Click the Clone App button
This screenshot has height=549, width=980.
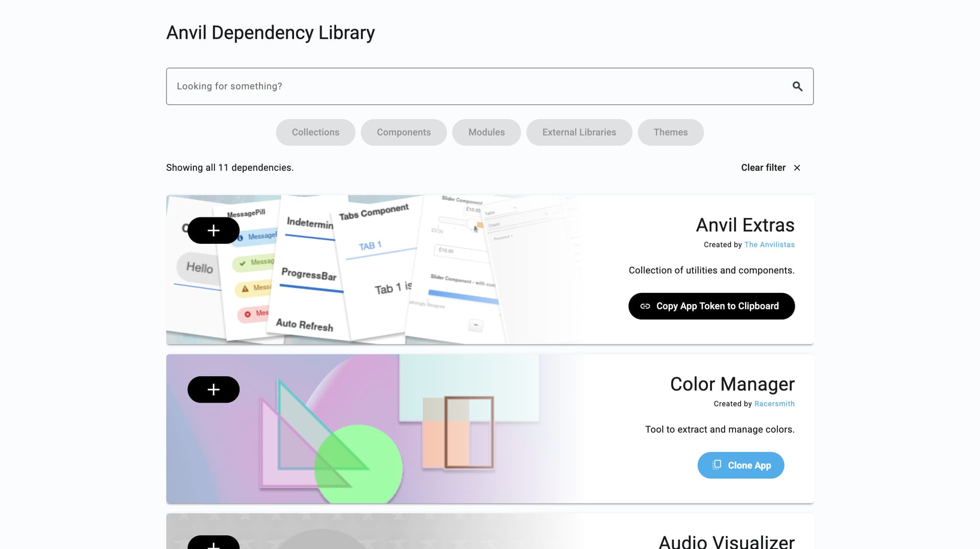(x=741, y=465)
